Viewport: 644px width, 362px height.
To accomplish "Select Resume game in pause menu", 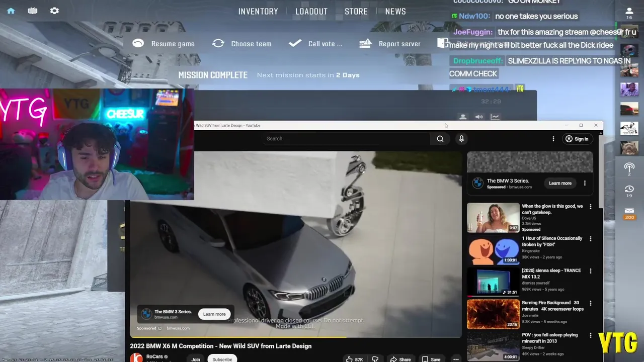I will point(173,44).
